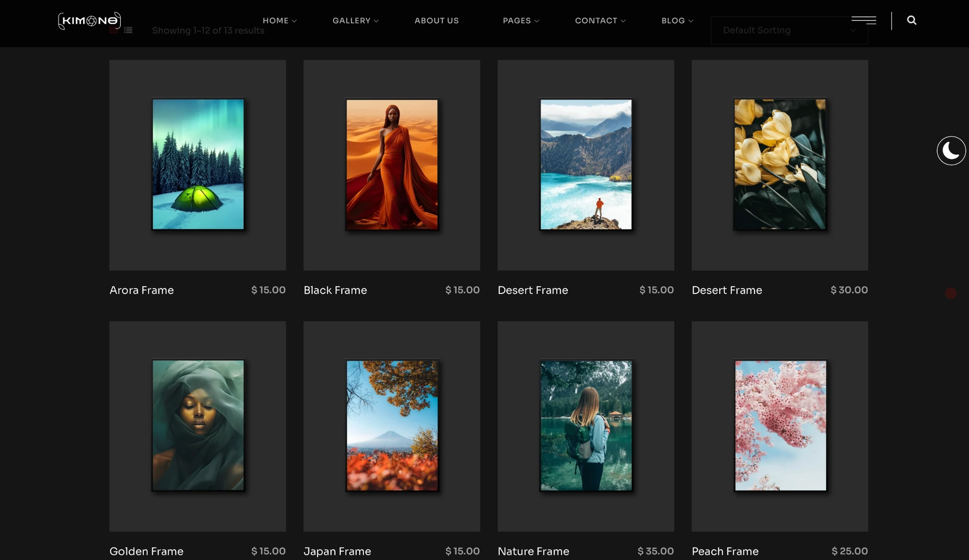Select the yellow tulips frame thumbnail
The image size is (969, 560).
(x=780, y=164)
